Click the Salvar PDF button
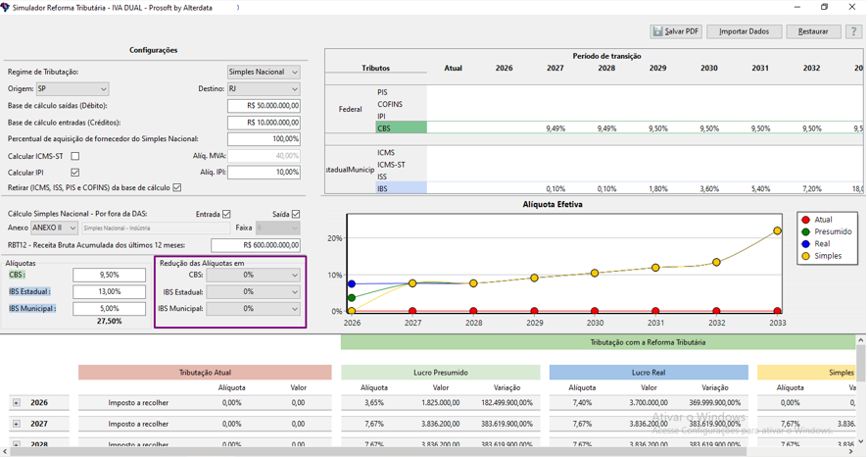 click(675, 31)
